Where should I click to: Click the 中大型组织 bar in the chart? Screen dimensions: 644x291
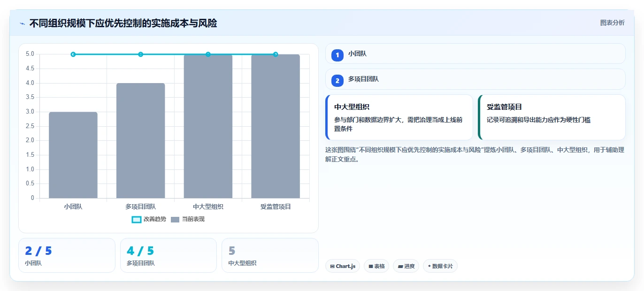pyautogui.click(x=208, y=126)
